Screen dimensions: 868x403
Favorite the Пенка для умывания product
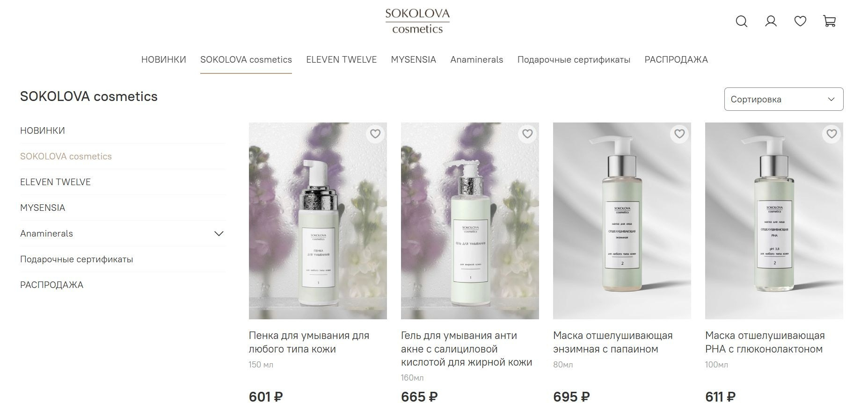pyautogui.click(x=375, y=134)
